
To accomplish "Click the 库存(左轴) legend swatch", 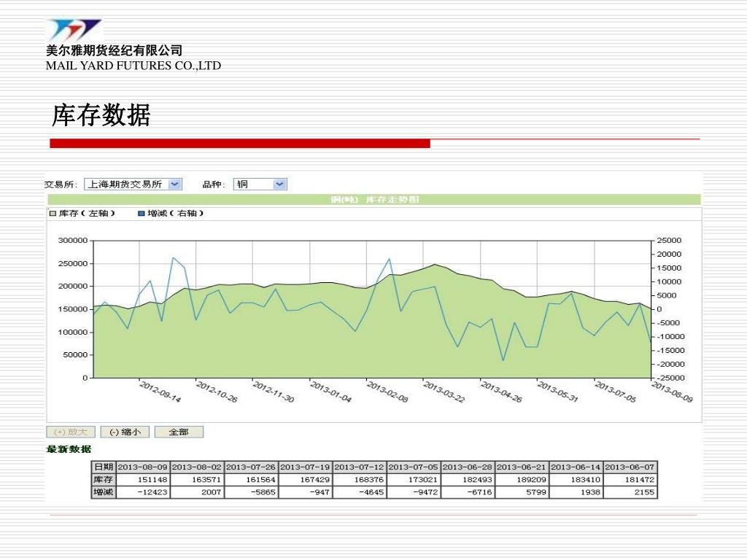I will (53, 214).
